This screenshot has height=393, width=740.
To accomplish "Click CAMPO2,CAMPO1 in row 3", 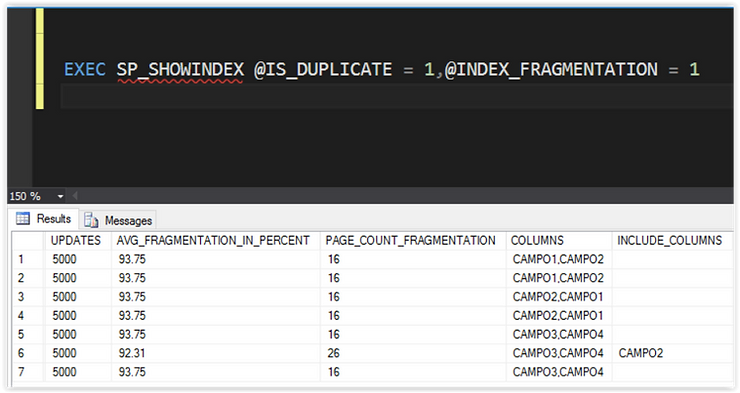I will [558, 297].
